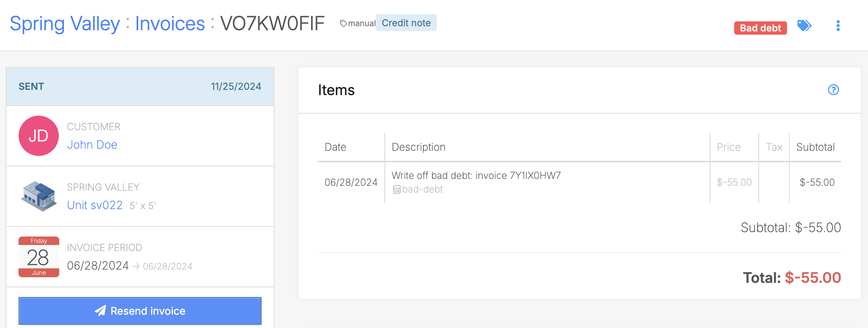Viewport: 868px width, 328px height.
Task: Click the Friday 28 June calendar icon
Action: (x=39, y=257)
